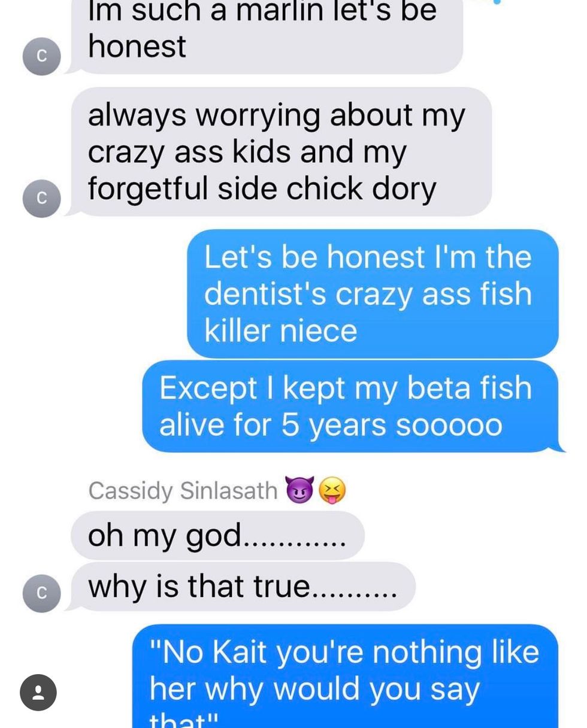The width and height of the screenshot is (587, 728).
Task: Click the squinting tongue-out emoji
Action: 332,491
